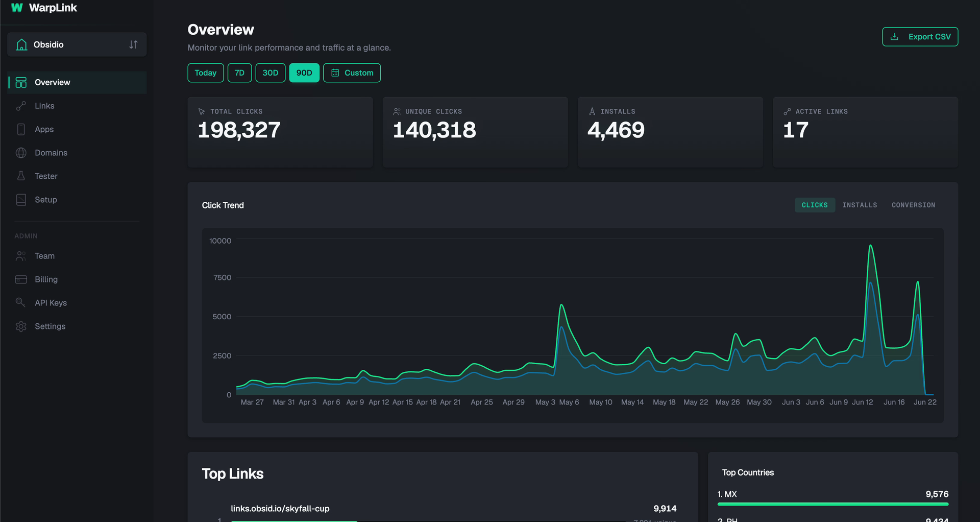Open the Setup page
The image size is (980, 522).
click(x=78, y=200)
